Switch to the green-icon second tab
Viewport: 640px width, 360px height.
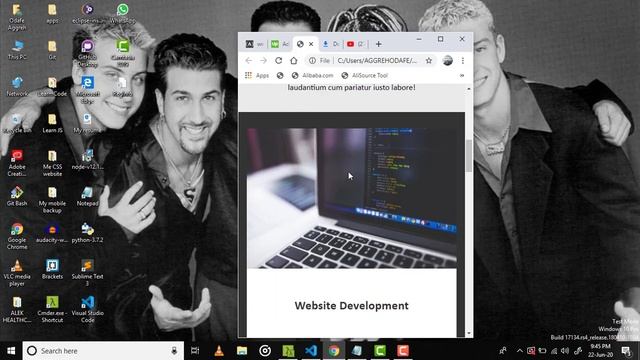click(x=280, y=44)
